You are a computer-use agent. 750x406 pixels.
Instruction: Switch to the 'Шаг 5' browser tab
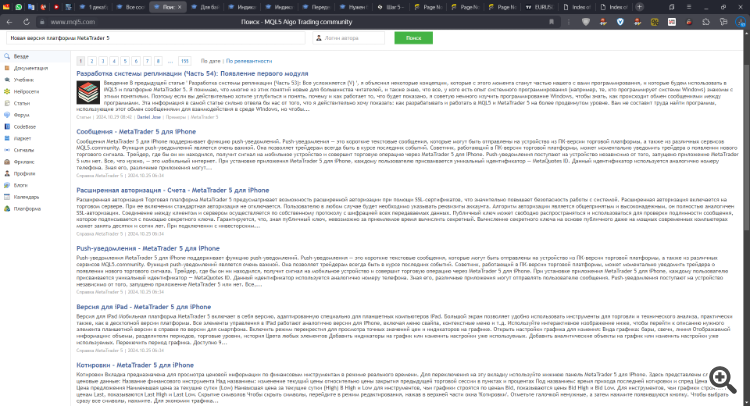[391, 7]
